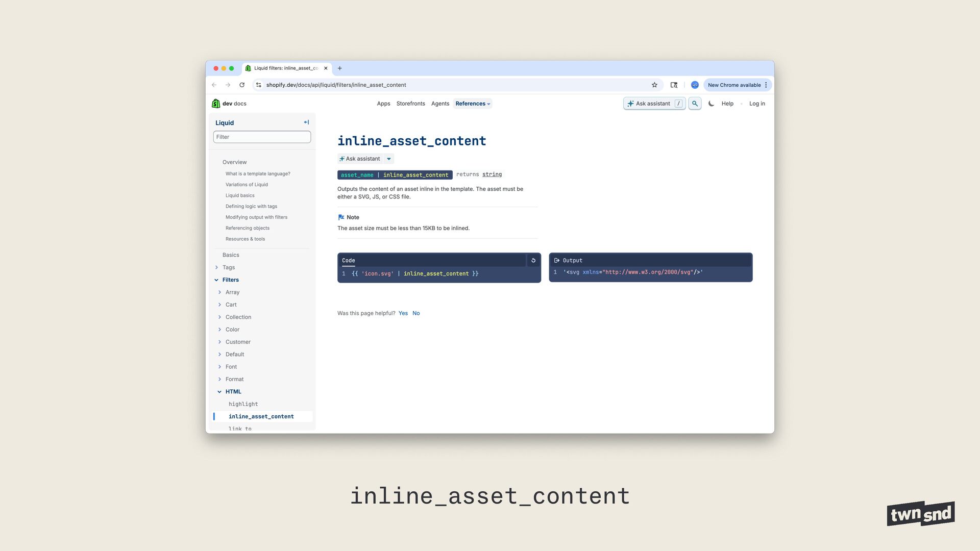This screenshot has height=551, width=980.
Task: Go to Storefronts nav item
Action: point(410,104)
